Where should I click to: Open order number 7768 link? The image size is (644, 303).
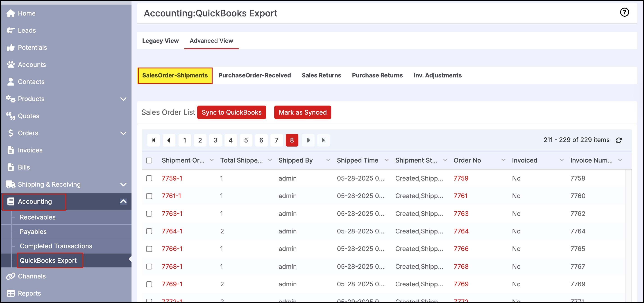coord(461,267)
